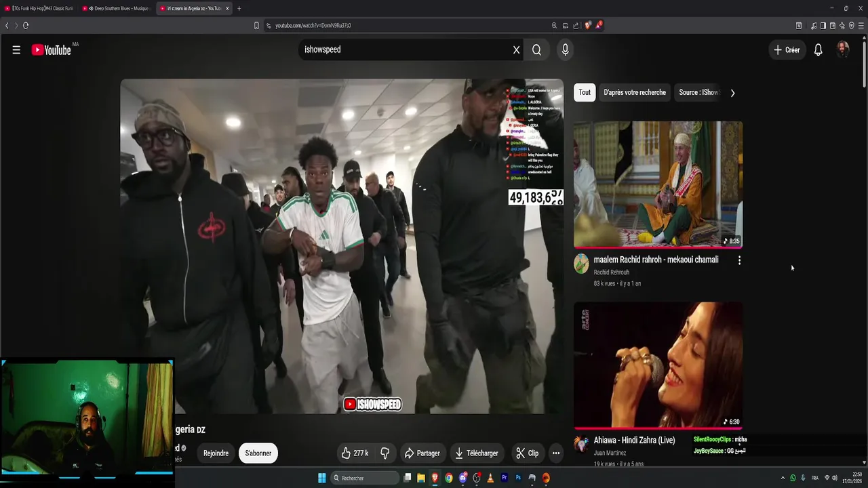This screenshot has width=868, height=488.
Task: Open a new browser tab
Action: click(x=239, y=8)
